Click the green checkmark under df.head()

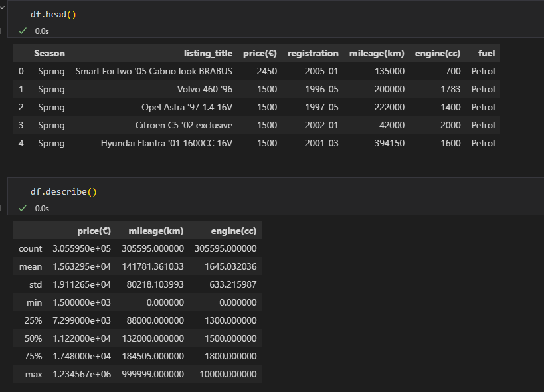click(x=23, y=31)
